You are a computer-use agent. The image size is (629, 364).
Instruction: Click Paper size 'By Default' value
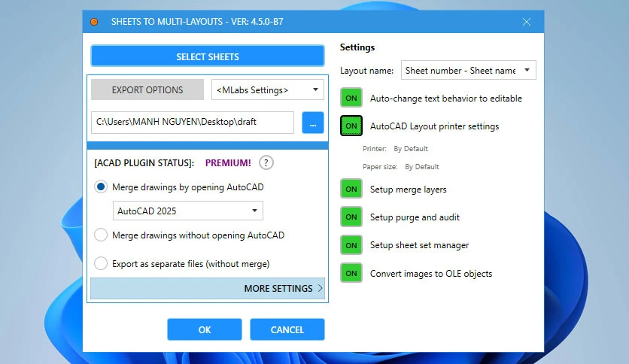[x=422, y=167]
